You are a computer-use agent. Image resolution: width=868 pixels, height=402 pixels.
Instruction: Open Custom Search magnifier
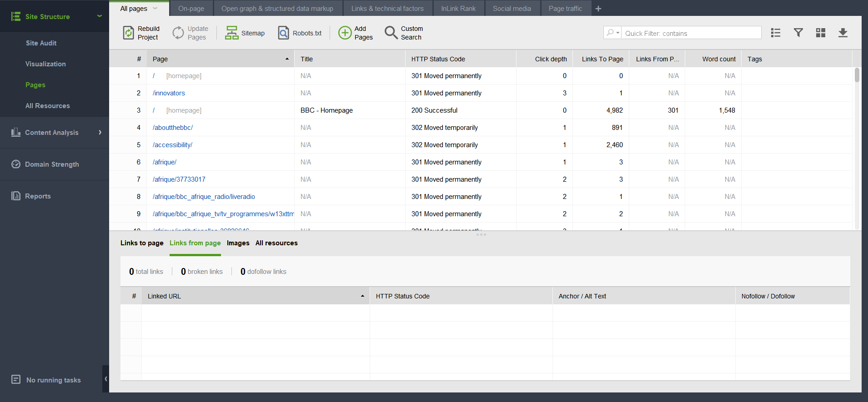pos(391,33)
